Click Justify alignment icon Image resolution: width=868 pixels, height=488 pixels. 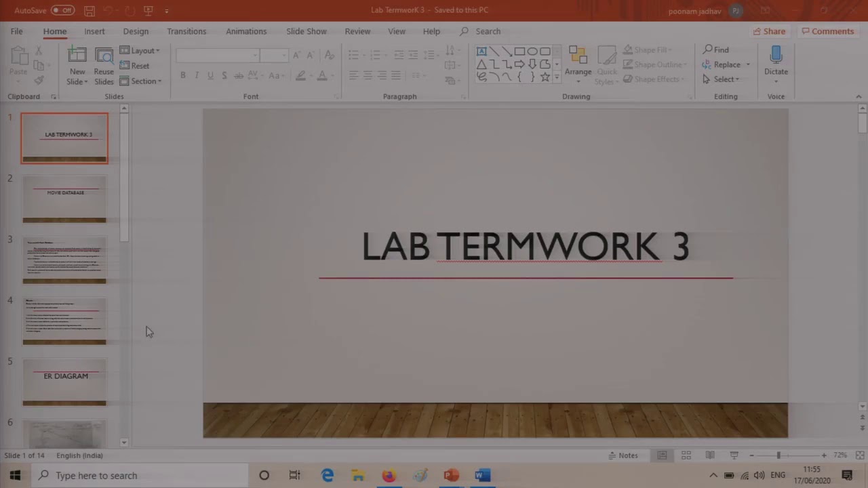point(396,75)
